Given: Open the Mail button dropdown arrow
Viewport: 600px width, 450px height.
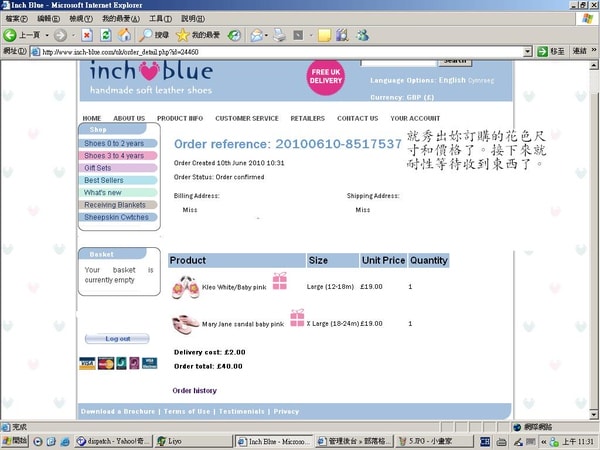Looking at the screenshot, I should pyautogui.click(x=266, y=36).
